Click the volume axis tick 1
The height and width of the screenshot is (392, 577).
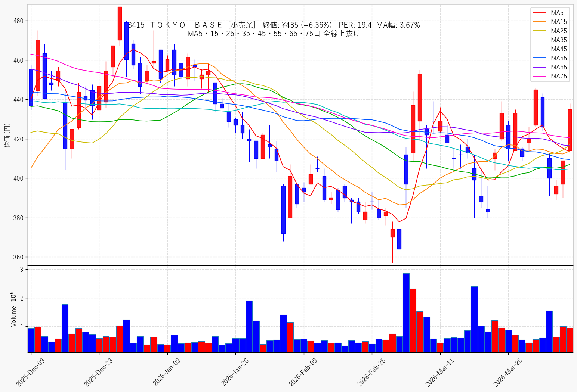tap(22, 327)
